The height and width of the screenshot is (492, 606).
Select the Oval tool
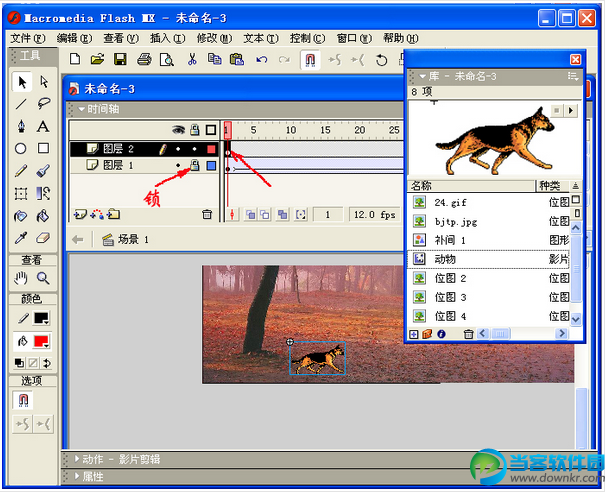tap(21, 148)
